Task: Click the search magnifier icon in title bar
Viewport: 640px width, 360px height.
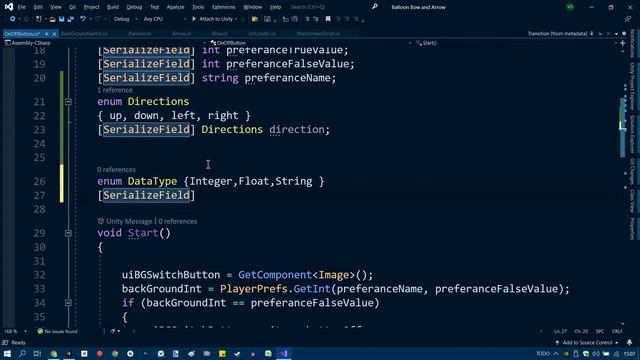Action: pos(375,7)
